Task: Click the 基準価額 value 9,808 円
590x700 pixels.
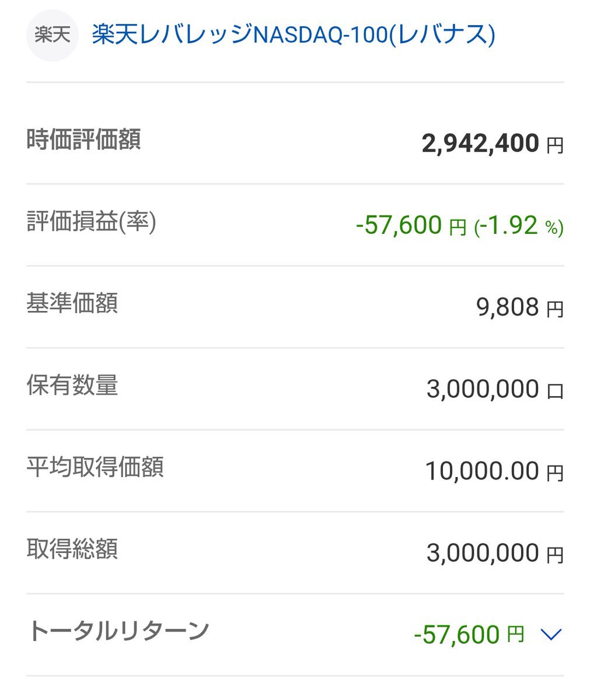Action: click(x=520, y=307)
